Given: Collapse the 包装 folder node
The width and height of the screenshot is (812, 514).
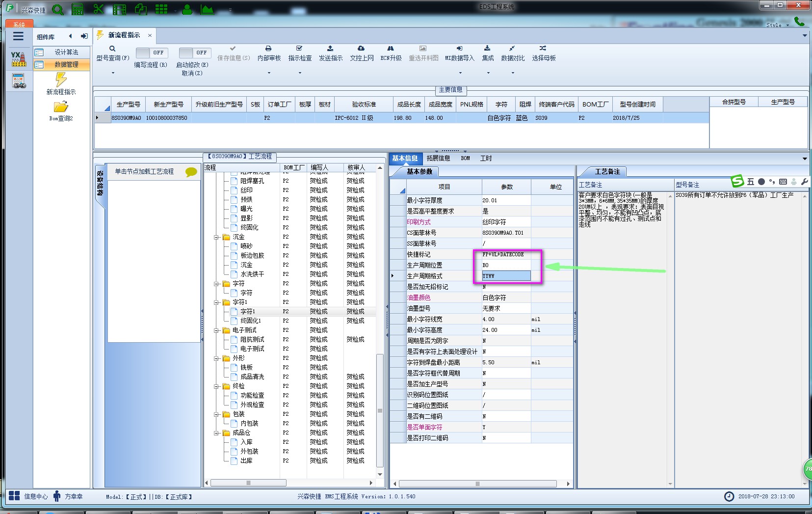Looking at the screenshot, I should pyautogui.click(x=216, y=414).
